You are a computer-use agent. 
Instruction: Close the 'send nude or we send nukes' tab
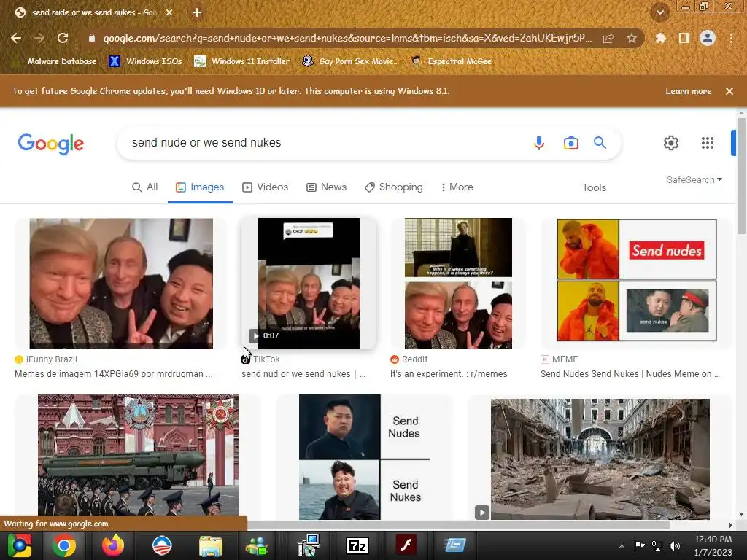[169, 12]
